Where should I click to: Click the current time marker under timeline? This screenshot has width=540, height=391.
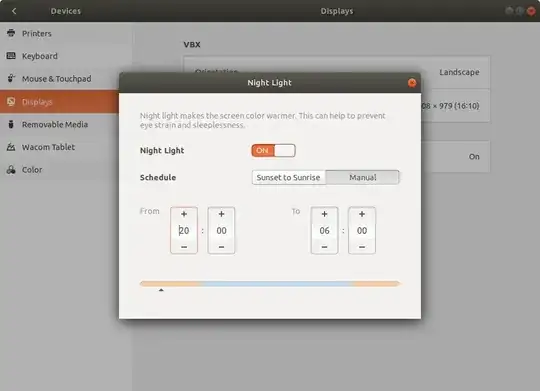161,290
